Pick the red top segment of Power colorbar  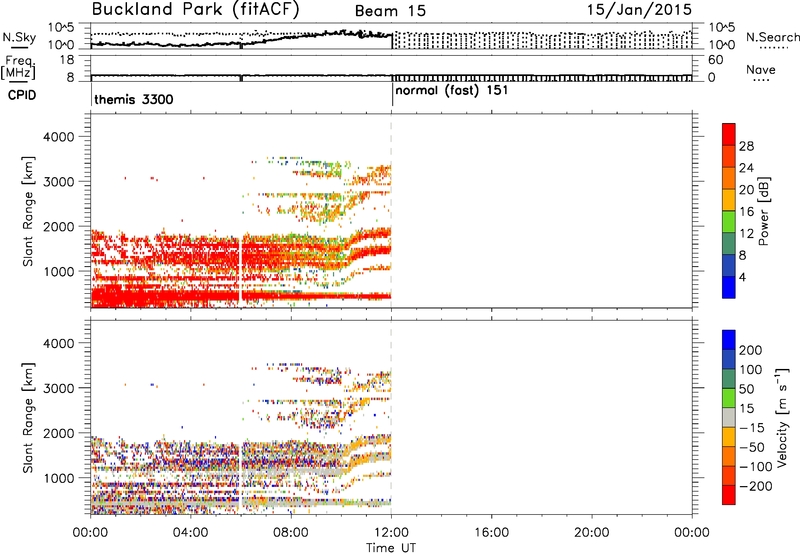[729, 135]
